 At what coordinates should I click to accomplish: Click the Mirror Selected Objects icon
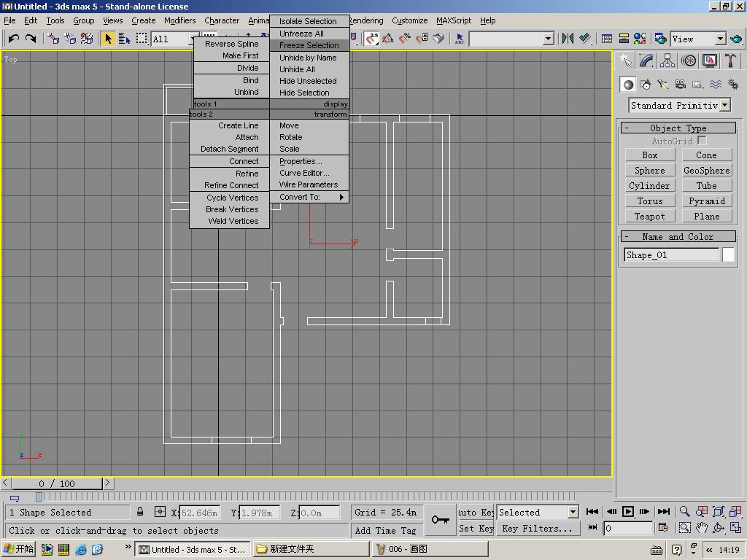tap(568, 39)
